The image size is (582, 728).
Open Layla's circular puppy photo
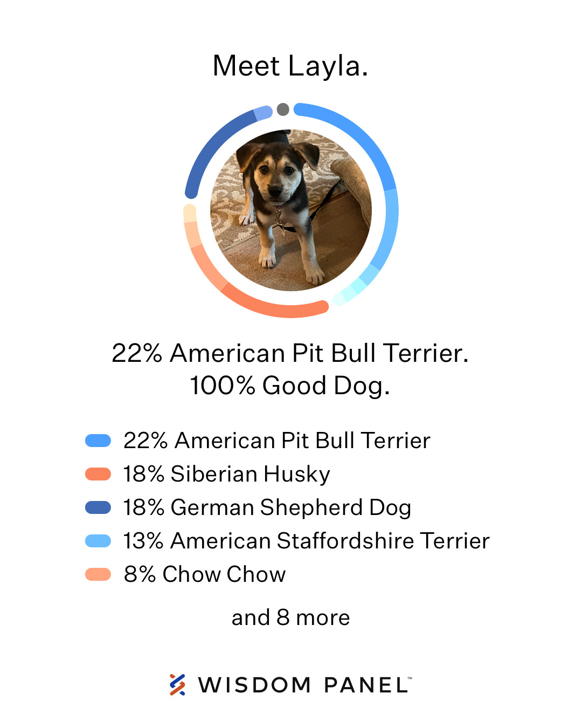click(x=291, y=210)
